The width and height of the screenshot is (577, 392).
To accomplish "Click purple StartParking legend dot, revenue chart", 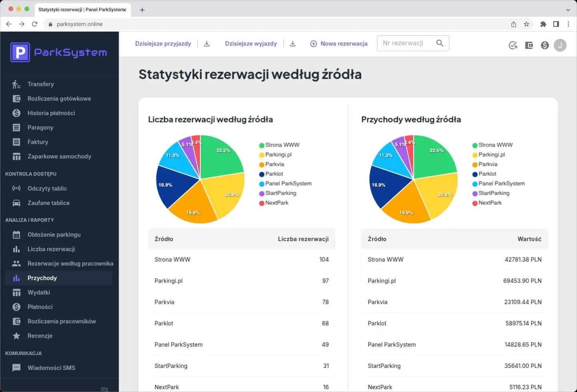I will click(x=475, y=193).
